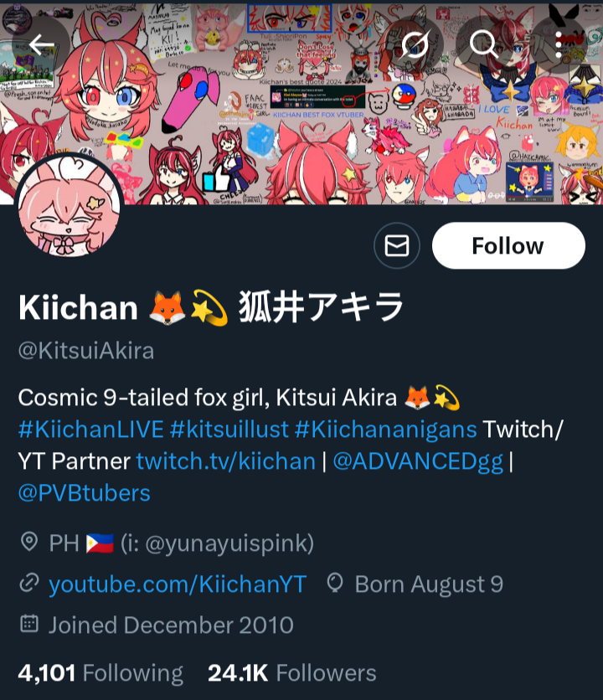The image size is (603, 700).
Task: Click the location pin icon
Action: pyautogui.click(x=29, y=542)
